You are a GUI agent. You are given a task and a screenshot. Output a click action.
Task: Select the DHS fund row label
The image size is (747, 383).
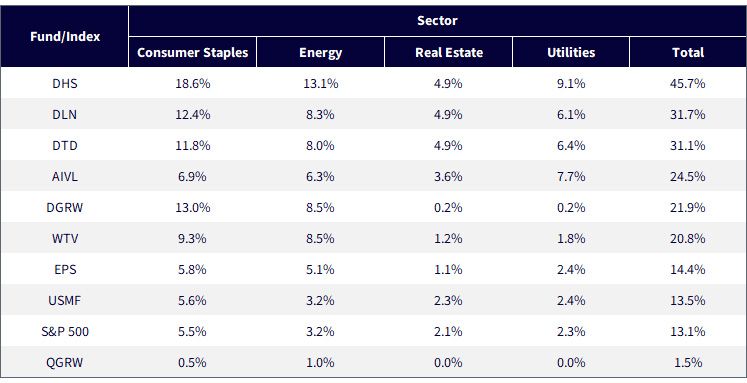click(x=65, y=83)
